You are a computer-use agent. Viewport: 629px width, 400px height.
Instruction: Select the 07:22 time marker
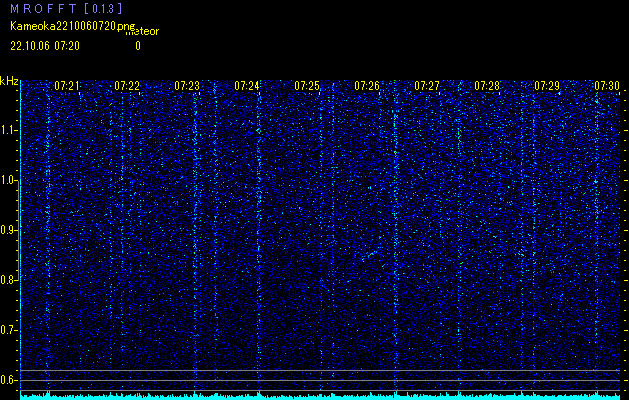[127, 85]
